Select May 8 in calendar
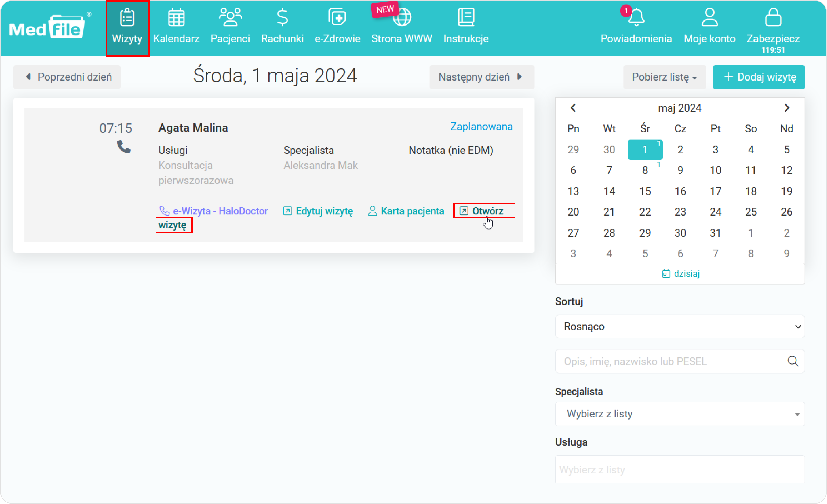This screenshot has width=827, height=504. click(x=645, y=170)
